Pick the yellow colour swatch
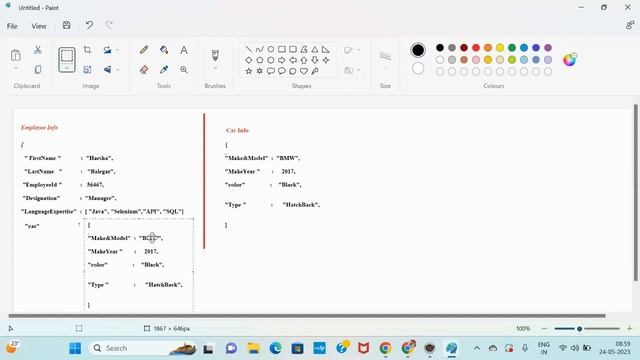 500,48
